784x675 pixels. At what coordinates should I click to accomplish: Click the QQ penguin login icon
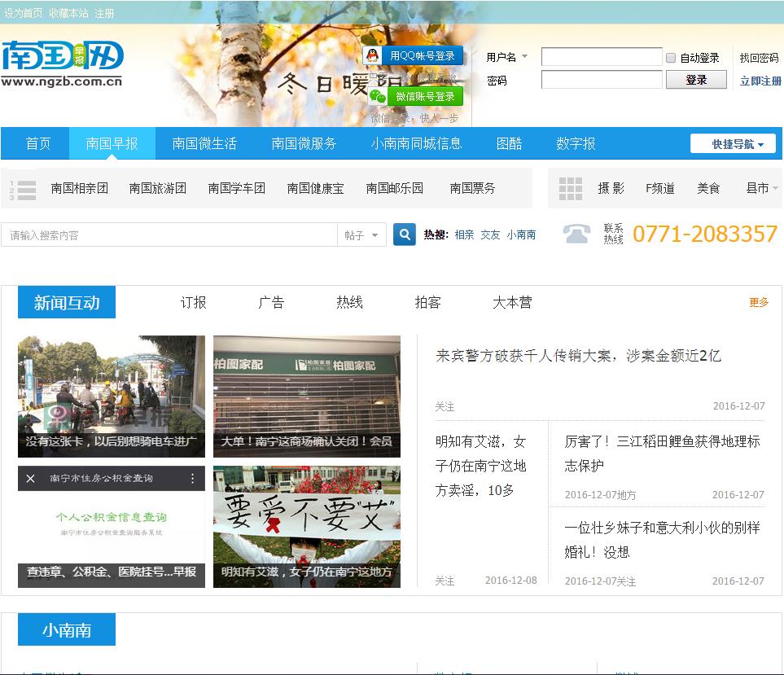[x=372, y=55]
